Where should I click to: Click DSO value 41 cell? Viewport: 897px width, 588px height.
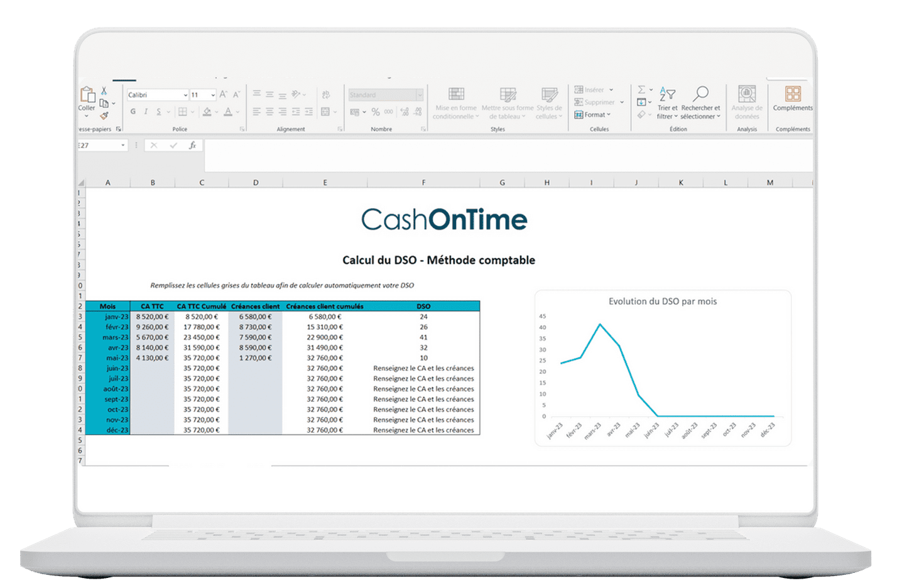(423, 337)
